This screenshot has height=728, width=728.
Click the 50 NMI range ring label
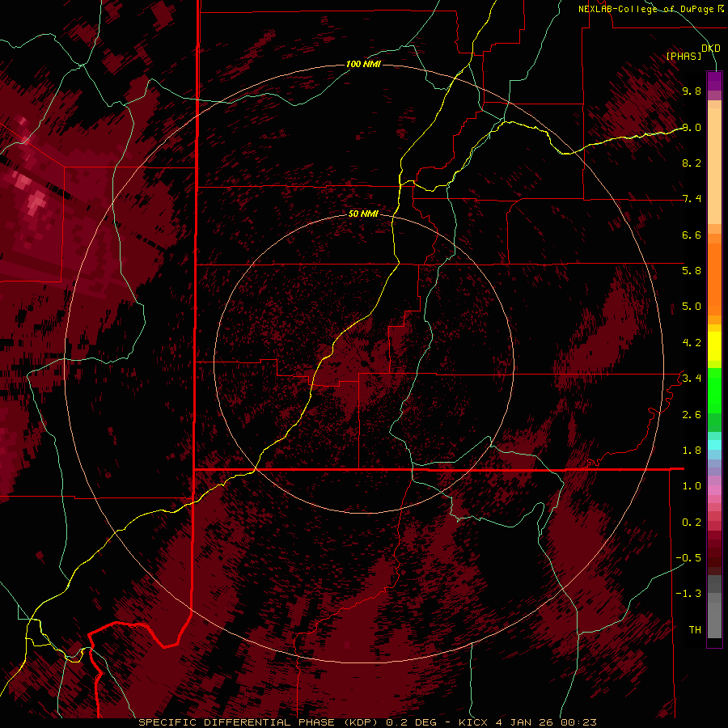pos(363,214)
